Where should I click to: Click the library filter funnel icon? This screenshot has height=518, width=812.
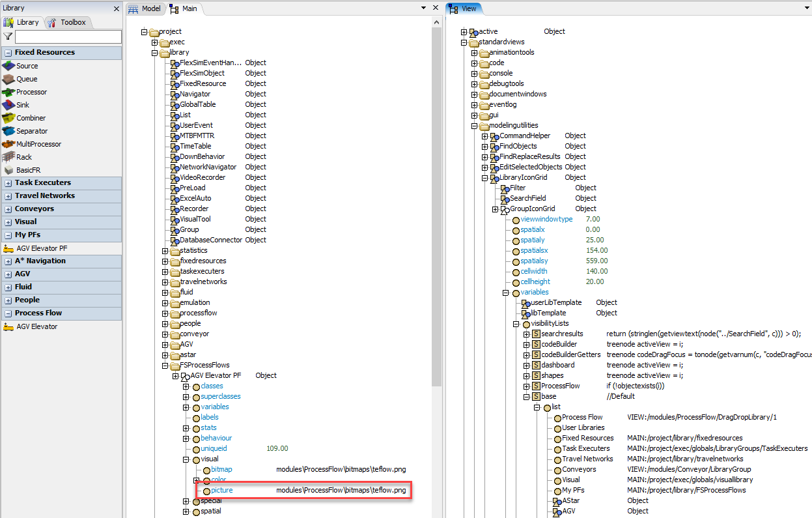click(x=8, y=37)
